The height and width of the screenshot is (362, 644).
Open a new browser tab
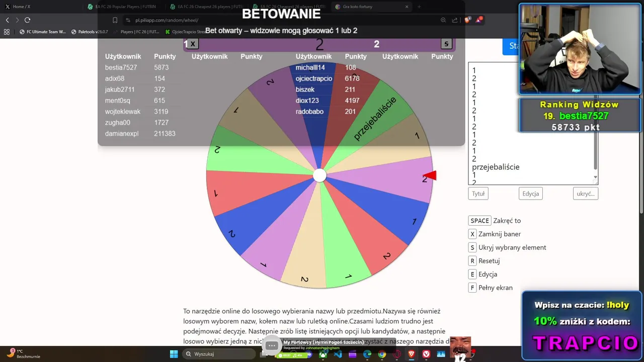pos(419,7)
